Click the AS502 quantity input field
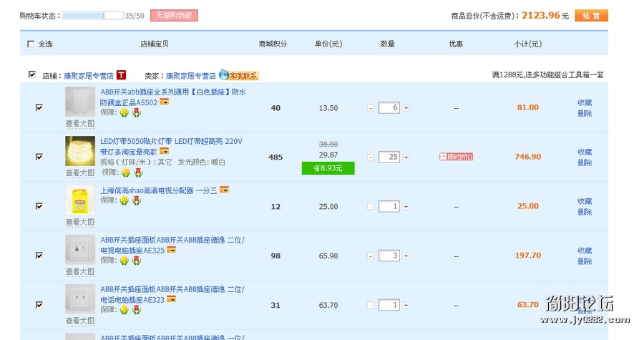The image size is (644, 340). 389,108
